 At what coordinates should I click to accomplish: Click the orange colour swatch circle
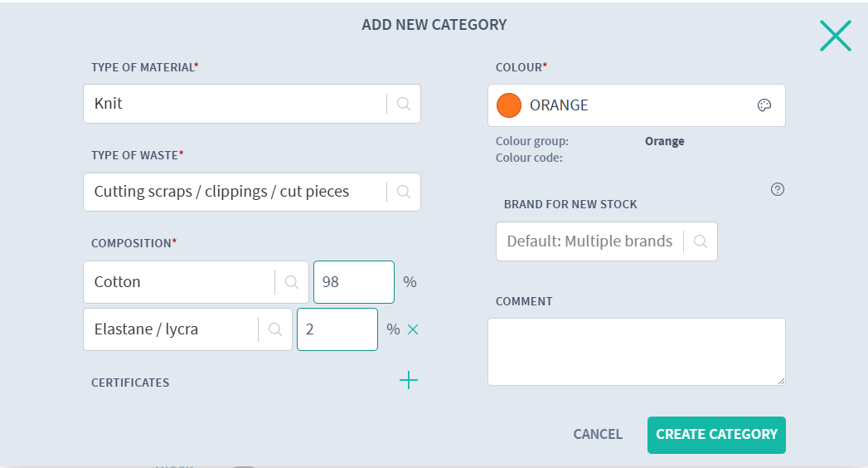click(508, 105)
